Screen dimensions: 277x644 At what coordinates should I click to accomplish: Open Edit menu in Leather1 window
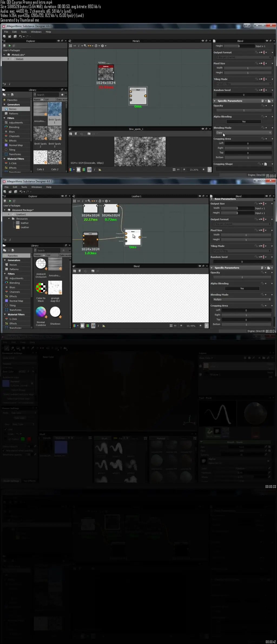[15, 187]
